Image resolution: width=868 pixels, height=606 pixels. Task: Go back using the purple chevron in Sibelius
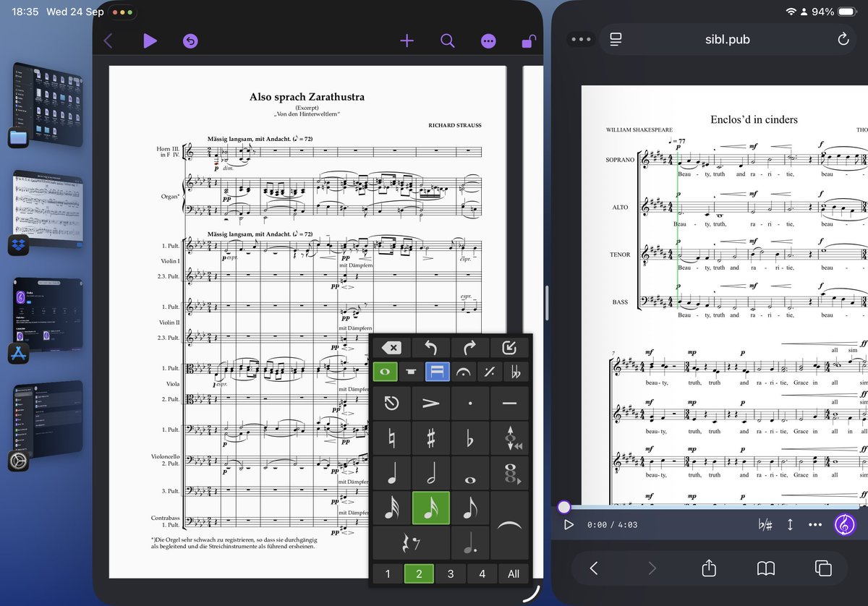(109, 40)
